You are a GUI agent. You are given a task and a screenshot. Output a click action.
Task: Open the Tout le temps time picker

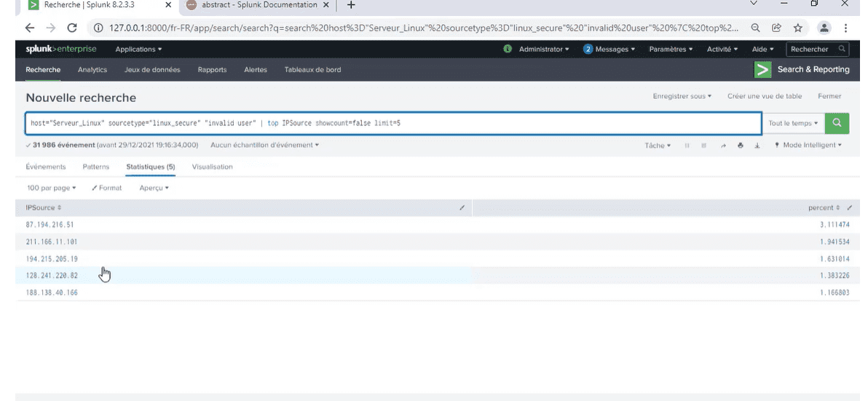coord(793,123)
